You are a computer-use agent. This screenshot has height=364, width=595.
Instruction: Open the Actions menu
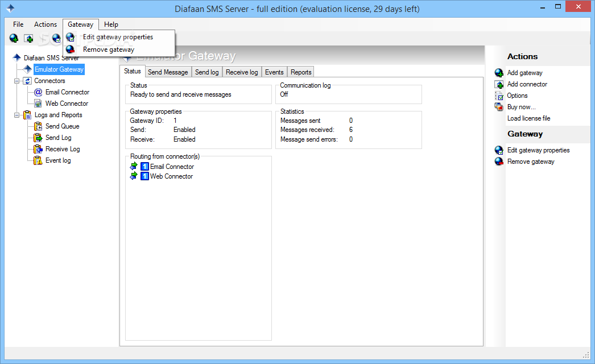46,24
